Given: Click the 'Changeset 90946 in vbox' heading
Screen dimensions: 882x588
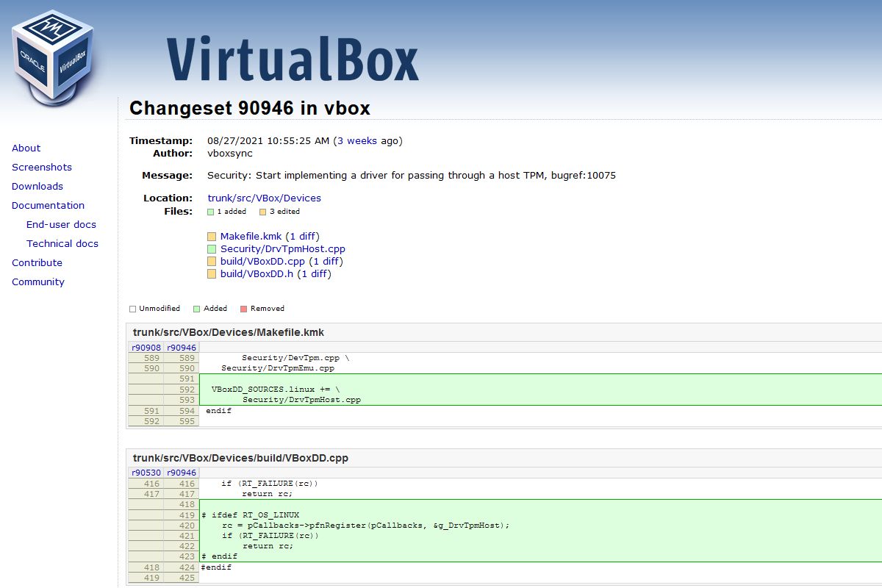Looking at the screenshot, I should [x=250, y=109].
